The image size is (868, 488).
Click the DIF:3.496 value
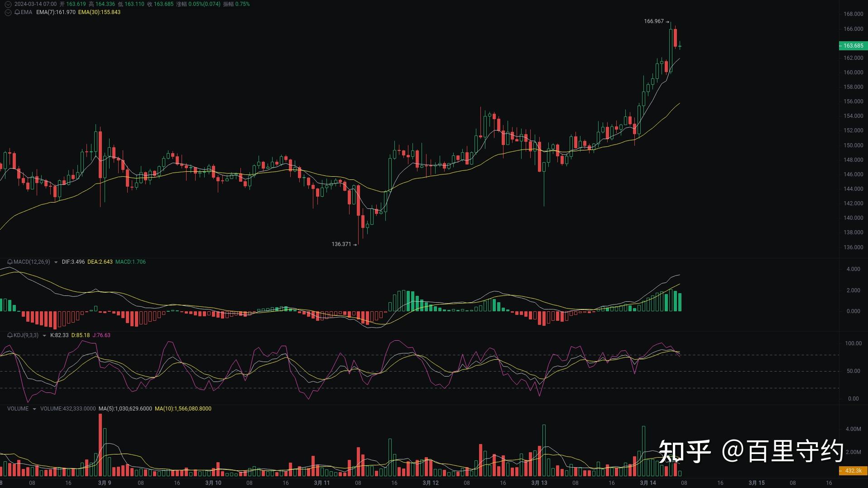tap(73, 262)
